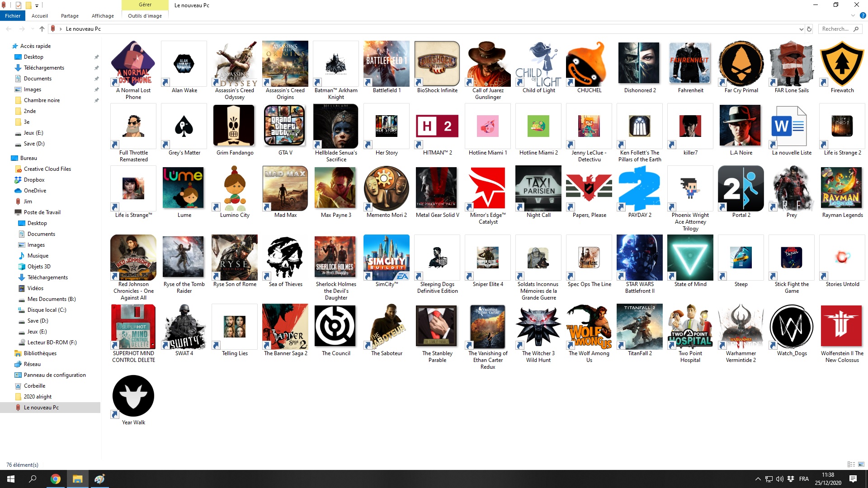The width and height of the screenshot is (868, 488).
Task: Open Chrome from the taskbar
Action: tap(55, 479)
